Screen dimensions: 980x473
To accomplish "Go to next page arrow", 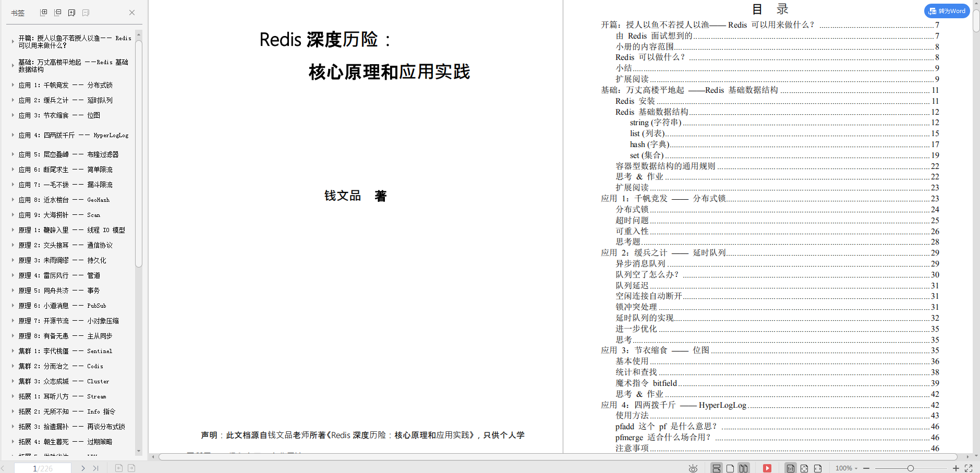I will tap(83, 468).
